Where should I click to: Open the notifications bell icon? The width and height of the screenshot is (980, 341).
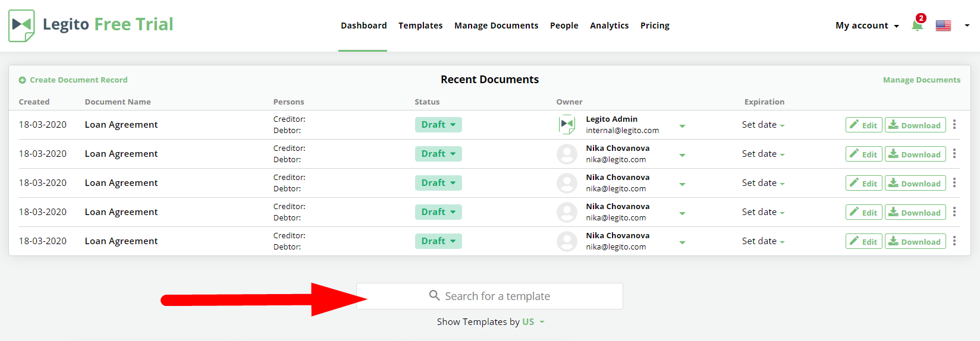(917, 26)
